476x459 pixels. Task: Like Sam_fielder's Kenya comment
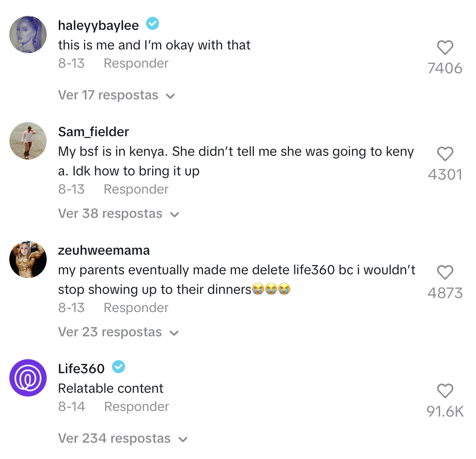click(445, 154)
